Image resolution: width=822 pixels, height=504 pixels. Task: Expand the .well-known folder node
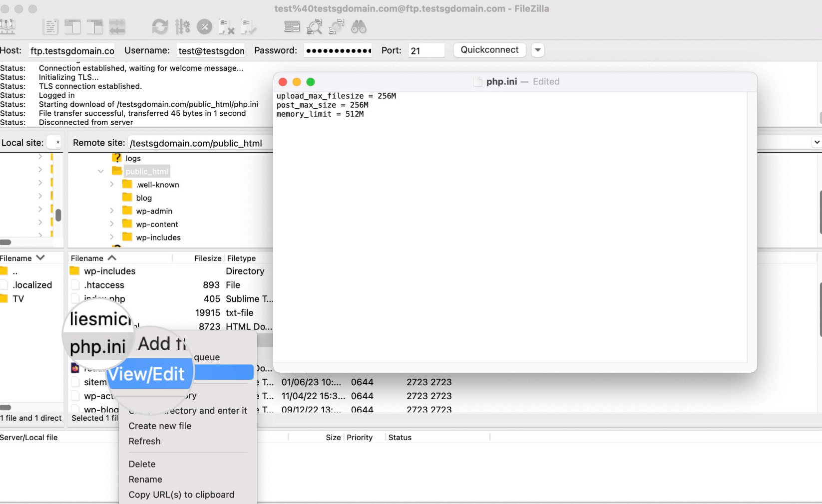tap(112, 184)
